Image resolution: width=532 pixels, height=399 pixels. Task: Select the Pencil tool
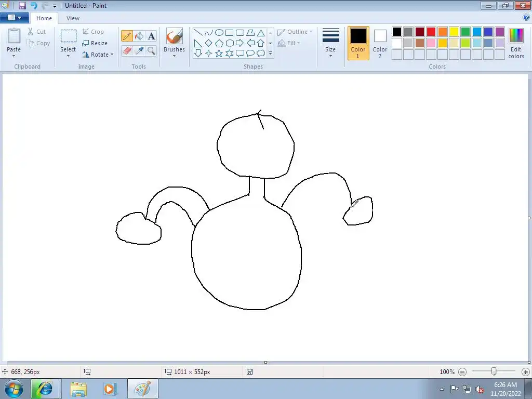coord(127,36)
